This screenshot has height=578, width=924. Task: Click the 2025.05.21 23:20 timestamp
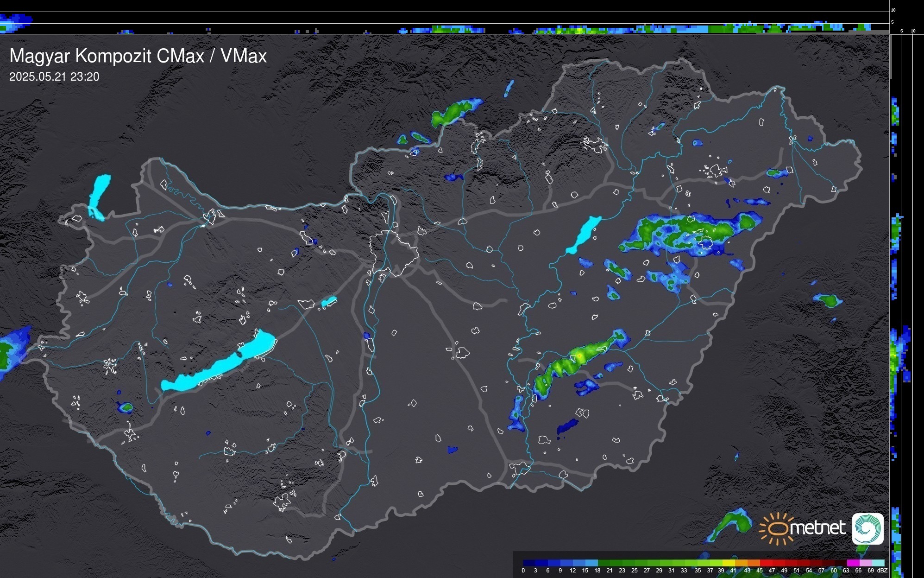[54, 77]
